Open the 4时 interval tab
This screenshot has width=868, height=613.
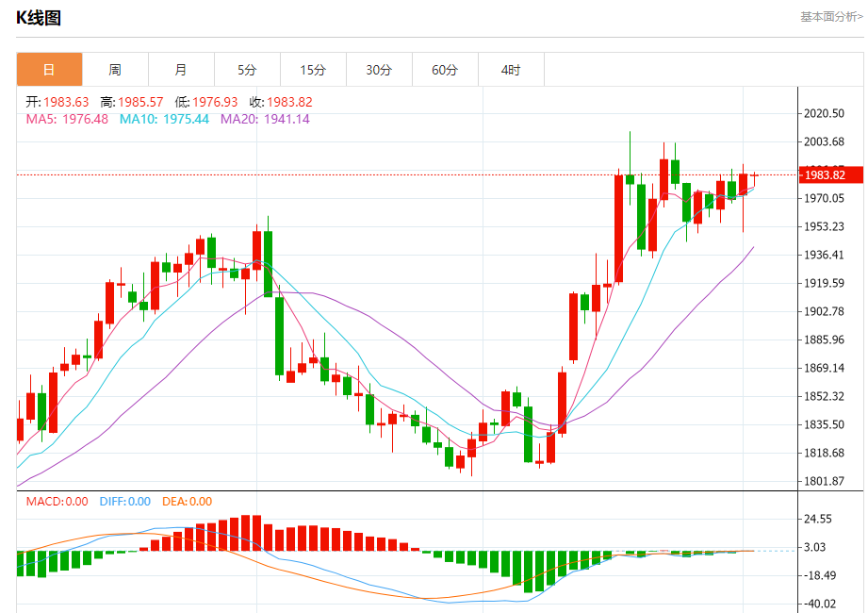coord(511,70)
